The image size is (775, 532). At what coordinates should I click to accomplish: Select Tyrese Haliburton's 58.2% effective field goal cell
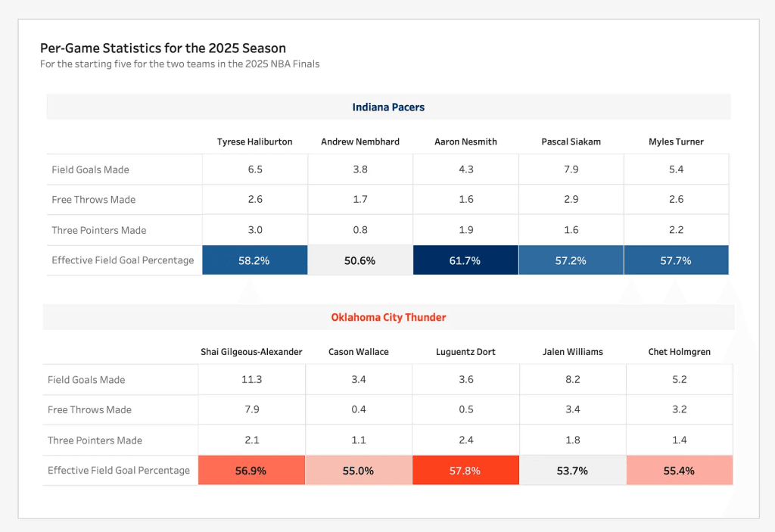point(255,260)
